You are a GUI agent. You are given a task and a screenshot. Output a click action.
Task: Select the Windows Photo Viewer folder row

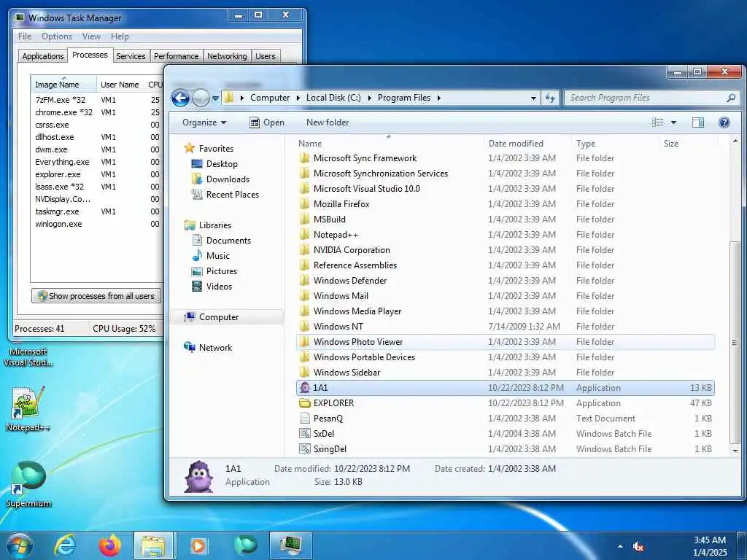tap(506, 342)
